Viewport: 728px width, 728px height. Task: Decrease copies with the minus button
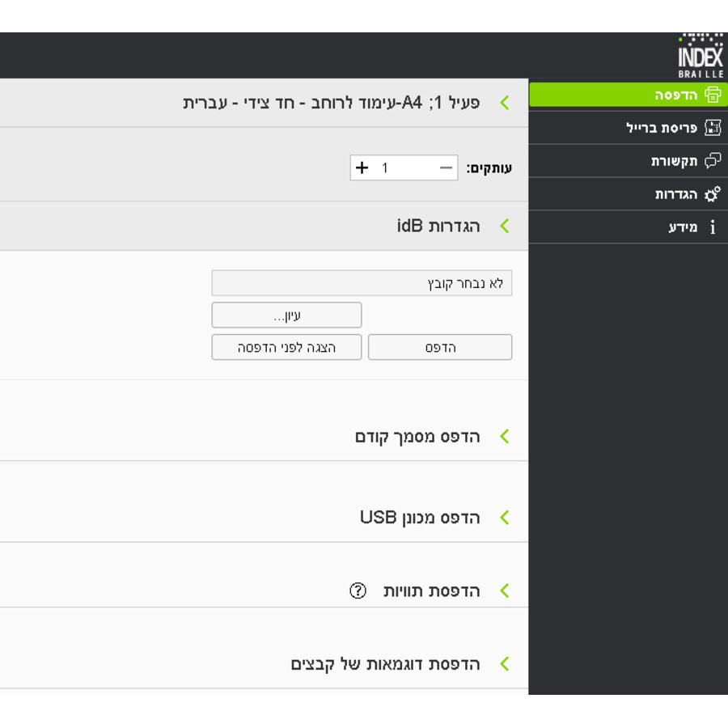click(447, 167)
